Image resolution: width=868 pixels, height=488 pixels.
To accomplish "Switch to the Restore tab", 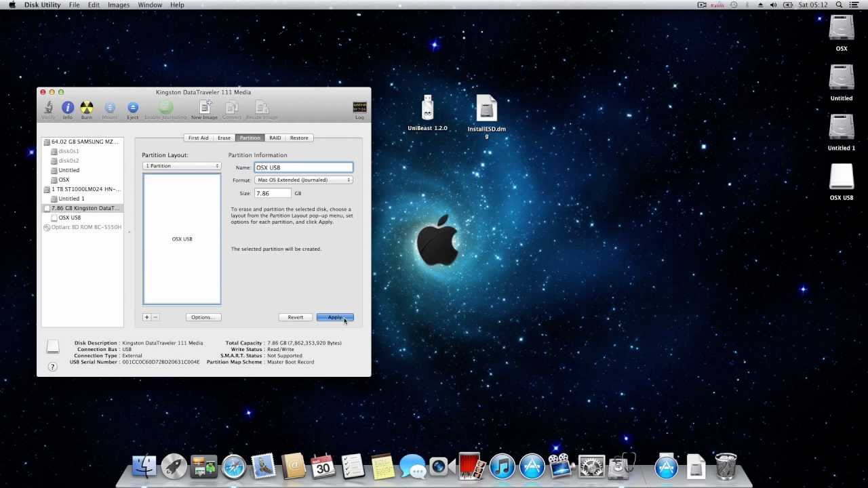I will 299,138.
